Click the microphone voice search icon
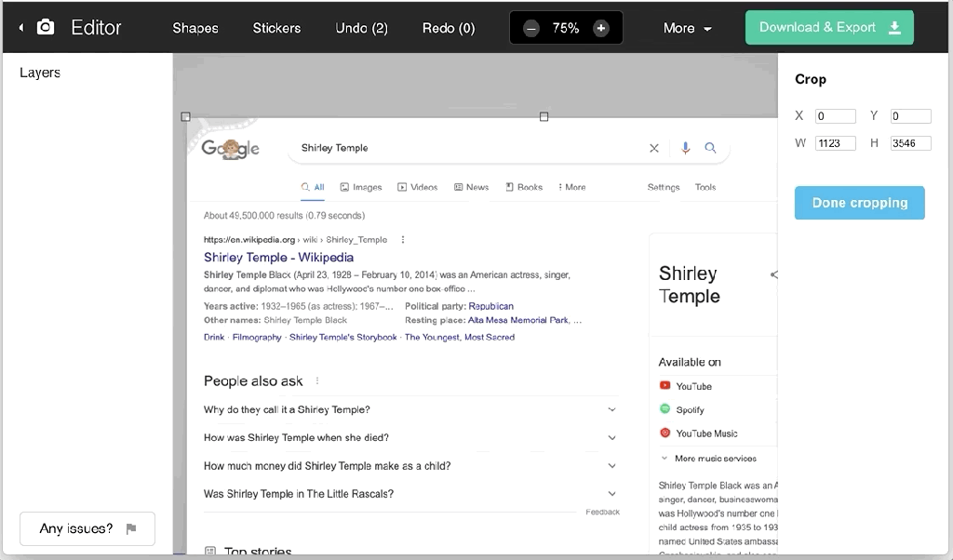The image size is (953, 560). coord(686,148)
